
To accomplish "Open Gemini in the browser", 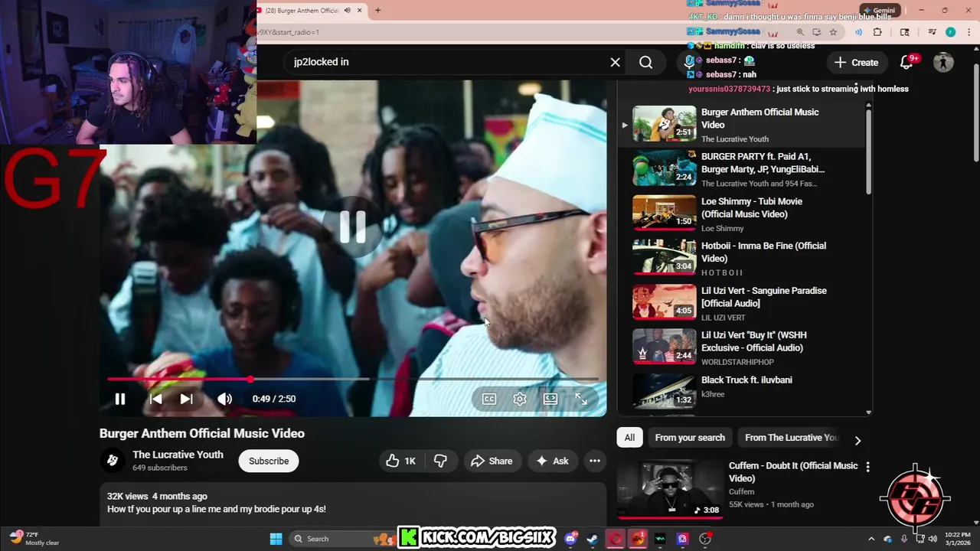I will click(x=878, y=10).
